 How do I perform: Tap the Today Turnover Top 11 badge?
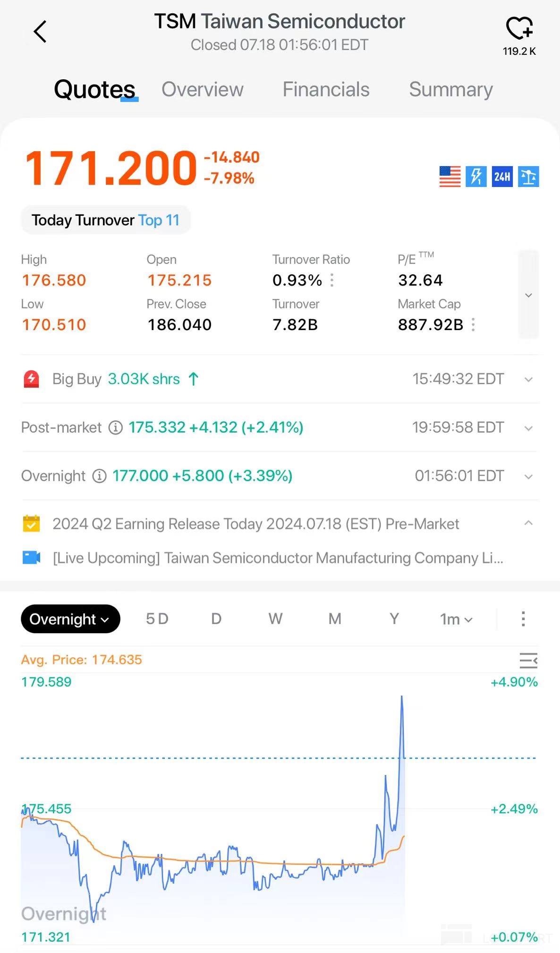tap(106, 220)
